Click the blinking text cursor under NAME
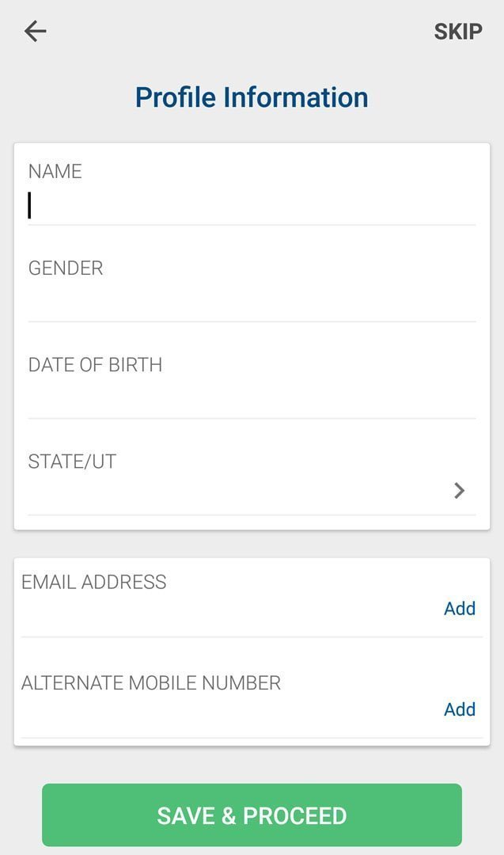Screen dimensions: 504x855 (30, 205)
